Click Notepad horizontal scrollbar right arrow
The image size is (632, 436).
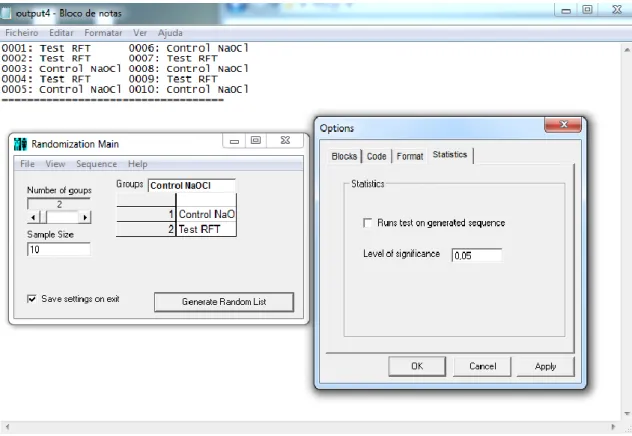613,427
